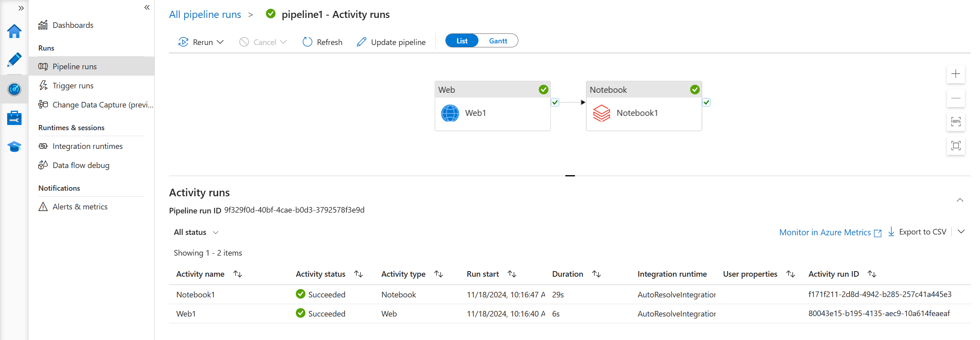Image resolution: width=980 pixels, height=340 pixels.
Task: Click Web1 activity success output checkbox
Action: click(x=555, y=102)
